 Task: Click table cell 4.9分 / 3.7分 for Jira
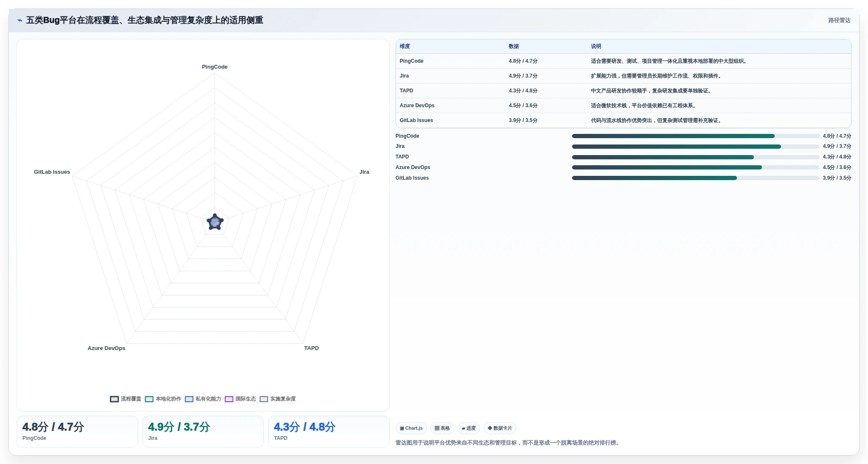(523, 76)
